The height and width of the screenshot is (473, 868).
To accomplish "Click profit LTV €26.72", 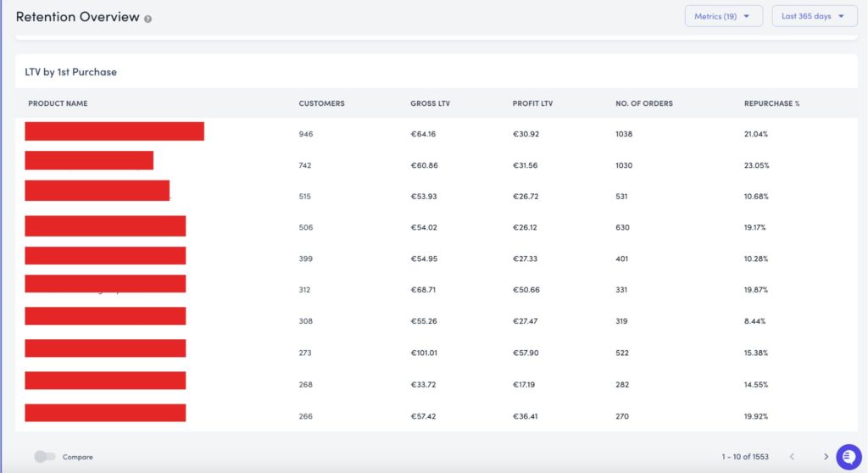I will [526, 196].
